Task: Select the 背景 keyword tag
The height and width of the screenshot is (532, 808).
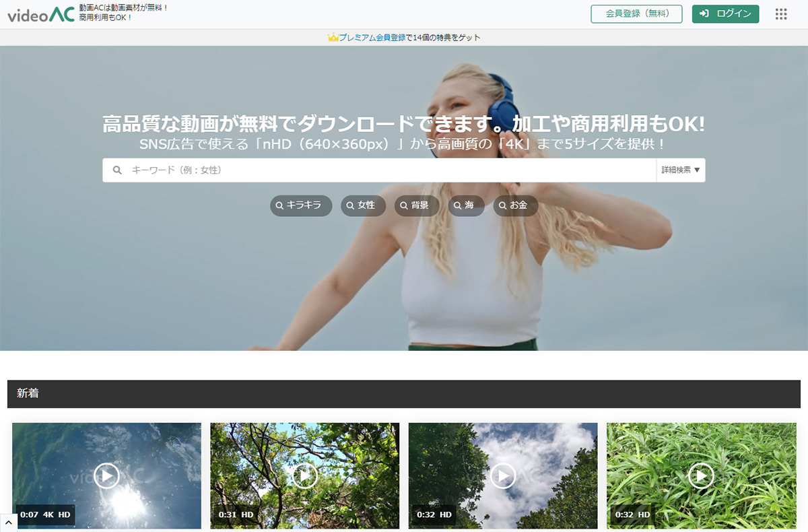Action: (417, 205)
